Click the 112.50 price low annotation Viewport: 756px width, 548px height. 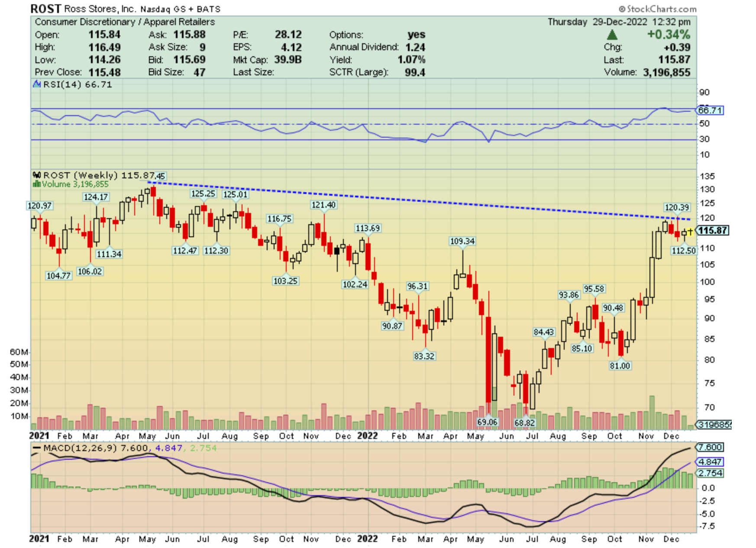[x=684, y=251]
